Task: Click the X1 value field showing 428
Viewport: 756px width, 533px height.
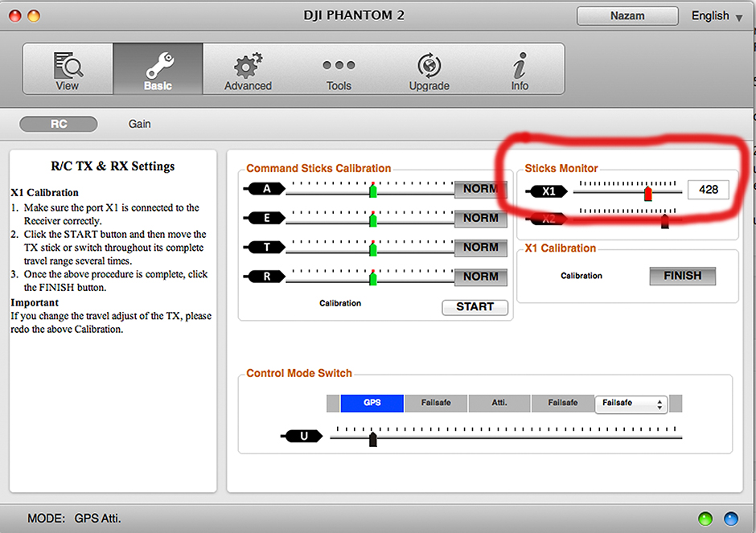Action: (709, 189)
